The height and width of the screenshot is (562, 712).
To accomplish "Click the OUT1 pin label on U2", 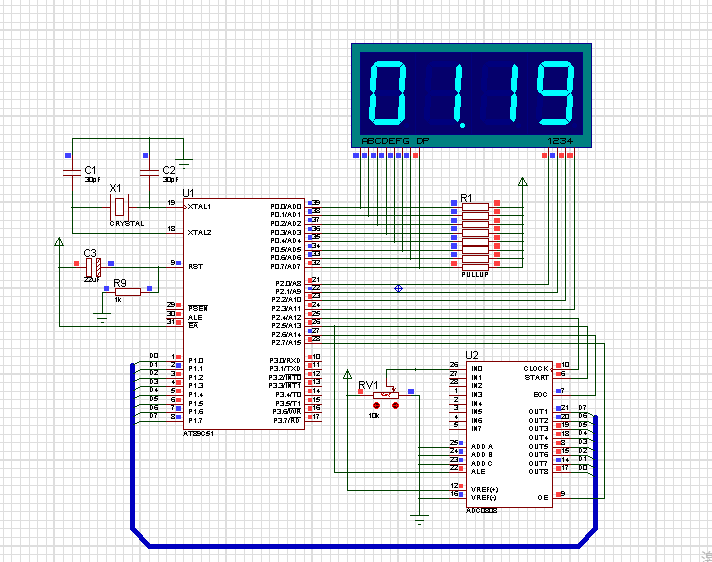I will 538,412.
